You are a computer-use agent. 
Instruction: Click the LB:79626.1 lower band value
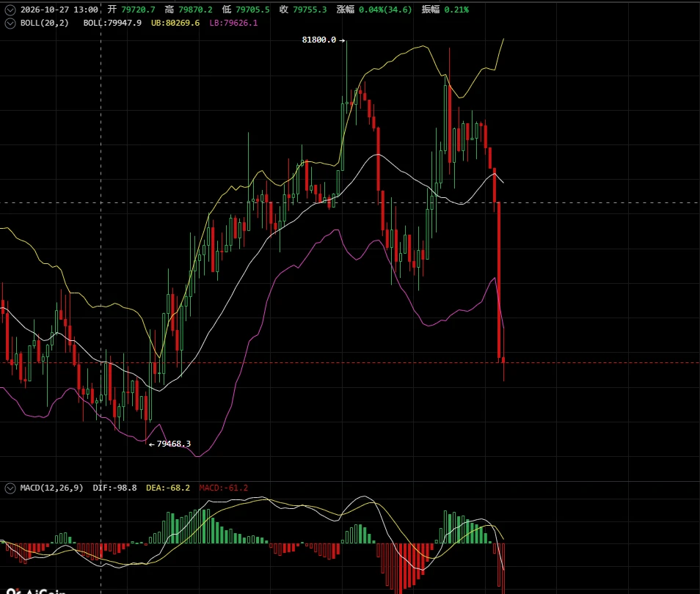click(x=233, y=23)
